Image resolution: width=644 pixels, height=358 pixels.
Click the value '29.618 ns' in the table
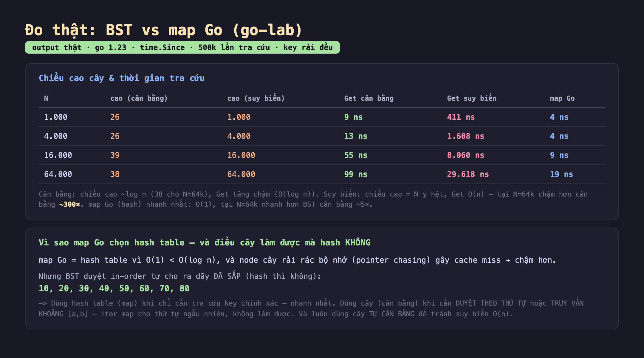468,174
